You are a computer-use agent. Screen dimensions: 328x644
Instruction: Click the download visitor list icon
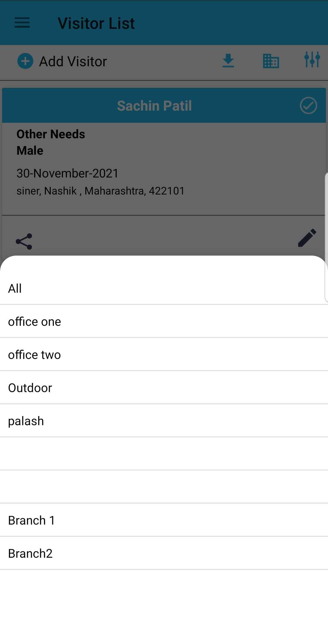coord(228,61)
